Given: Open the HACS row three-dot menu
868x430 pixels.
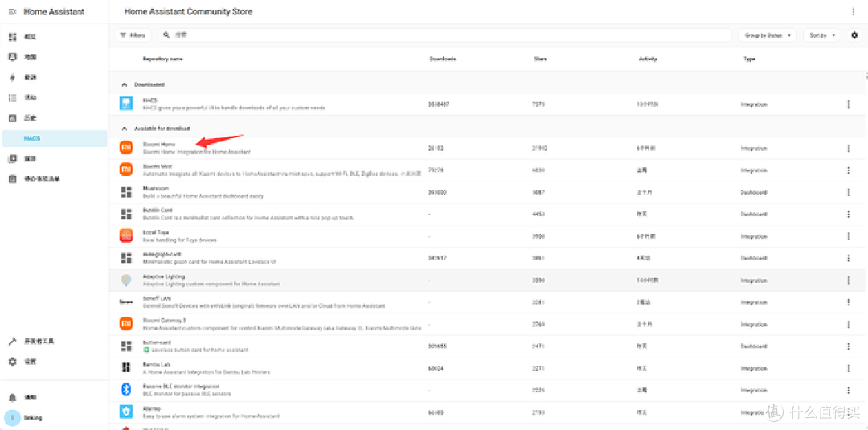Looking at the screenshot, I should [x=848, y=104].
